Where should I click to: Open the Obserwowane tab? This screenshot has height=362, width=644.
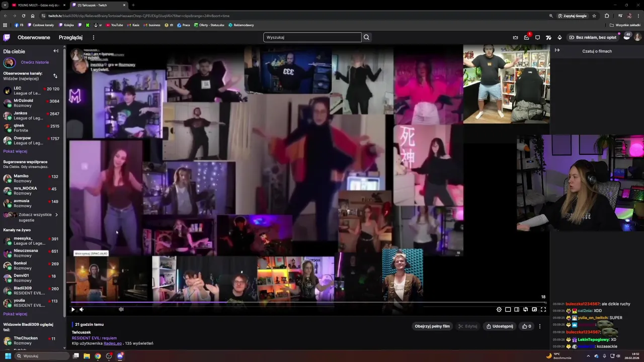(34, 37)
